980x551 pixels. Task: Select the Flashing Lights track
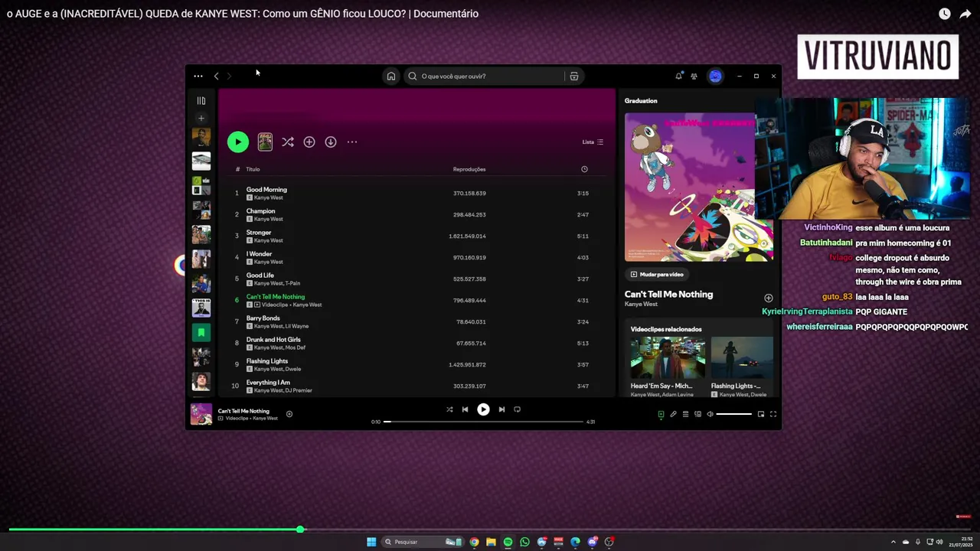[417, 364]
